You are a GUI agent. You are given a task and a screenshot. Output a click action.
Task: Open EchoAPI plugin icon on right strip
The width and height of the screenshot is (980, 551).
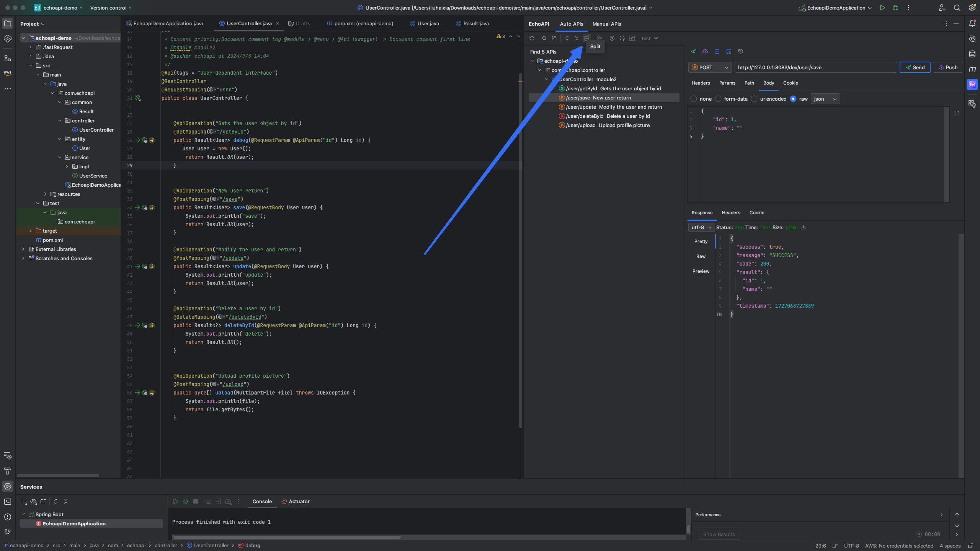click(972, 85)
